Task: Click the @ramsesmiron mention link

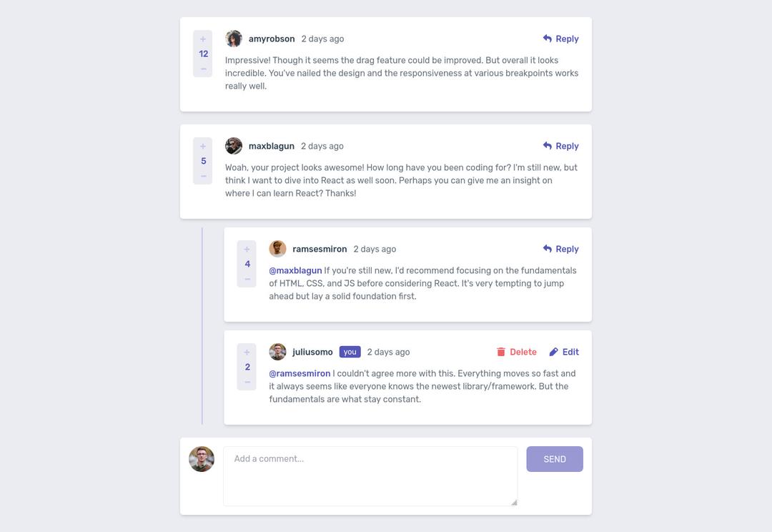Action: pos(300,373)
